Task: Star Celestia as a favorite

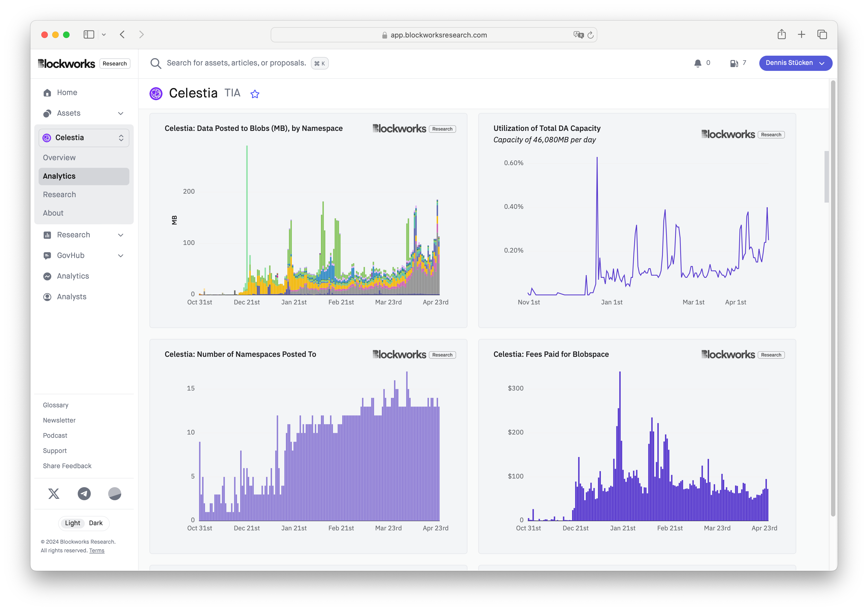Action: pyautogui.click(x=255, y=94)
